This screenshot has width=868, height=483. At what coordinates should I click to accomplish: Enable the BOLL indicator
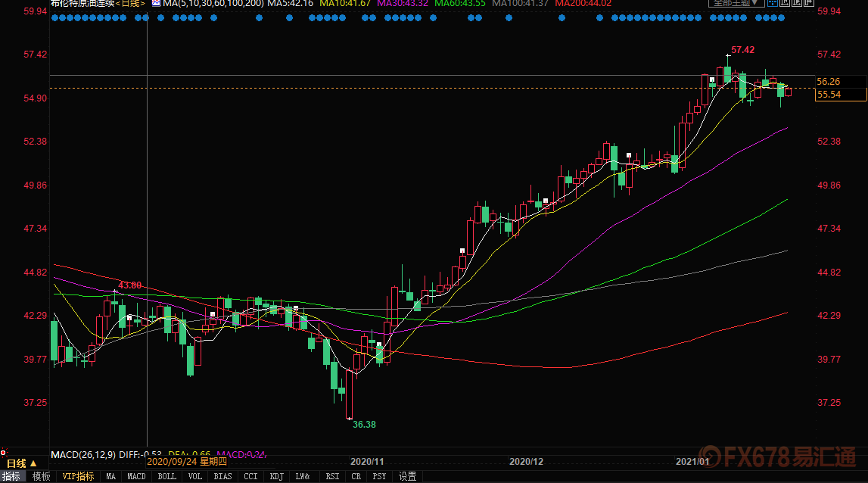tap(166, 476)
